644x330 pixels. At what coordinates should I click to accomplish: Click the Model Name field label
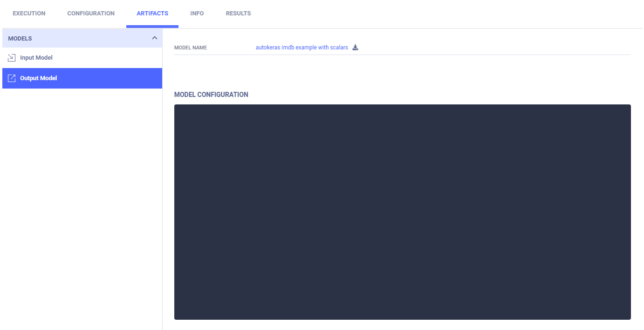pos(190,48)
